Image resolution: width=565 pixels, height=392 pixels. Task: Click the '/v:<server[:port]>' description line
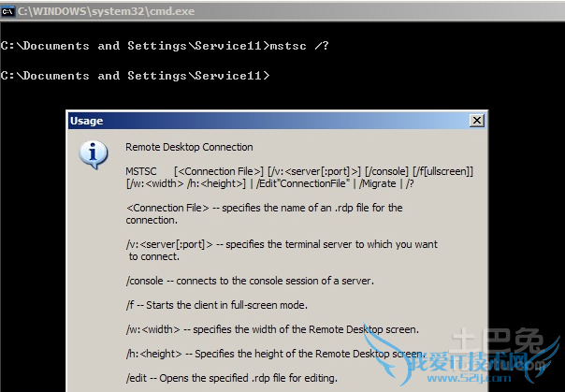pyautogui.click(x=282, y=244)
